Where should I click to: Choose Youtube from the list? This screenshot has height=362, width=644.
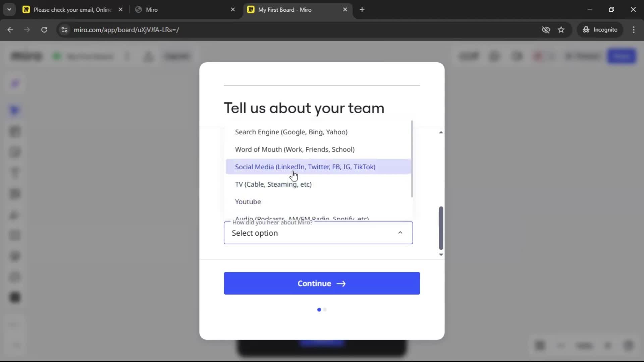318,202
